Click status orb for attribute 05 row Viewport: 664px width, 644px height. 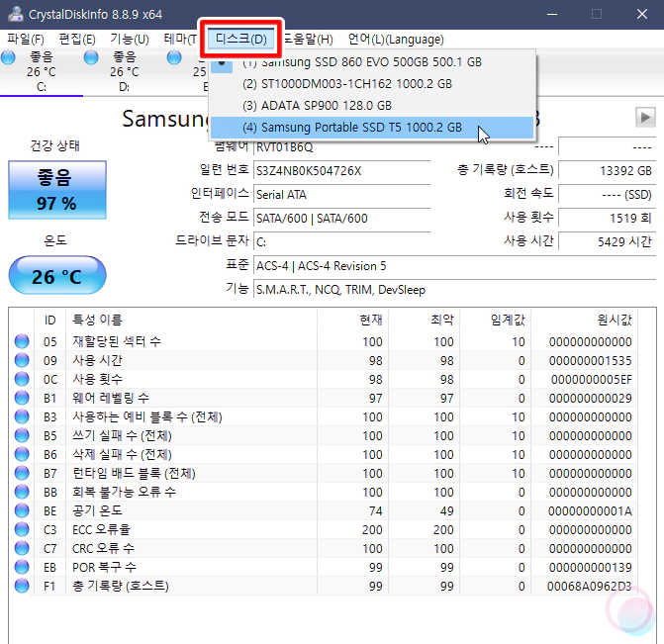click(x=22, y=341)
